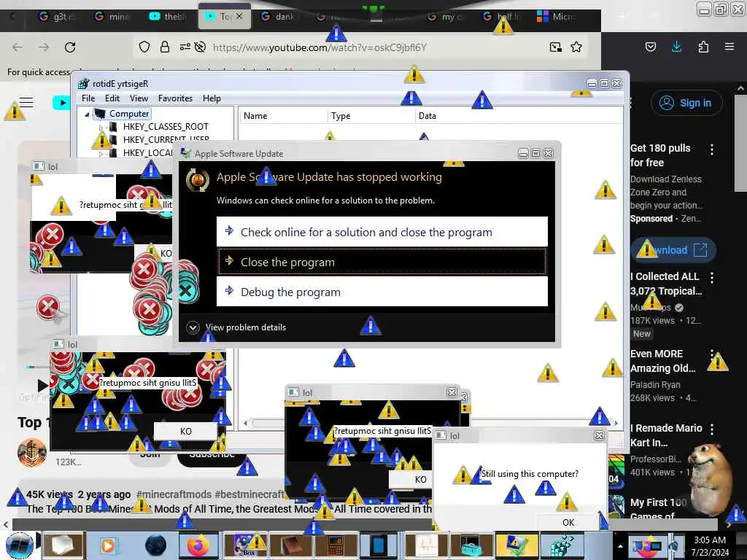Viewport: 747px width, 560px height.
Task: Click OK in 'Still using this computer?' dialog
Action: 568,522
